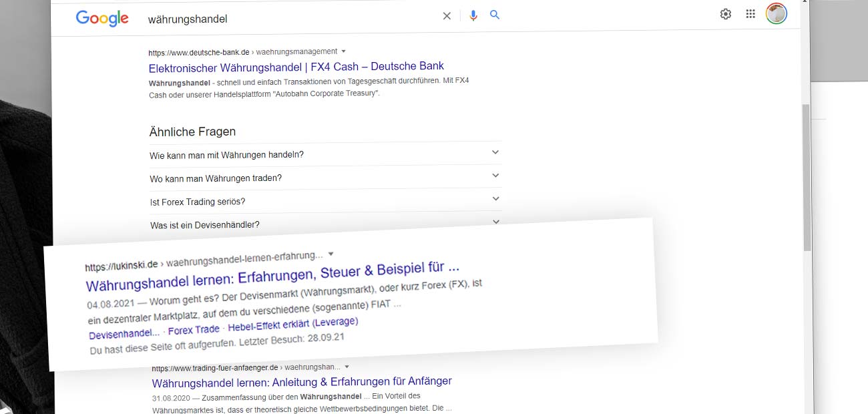Submit search with magnifying glass icon

(x=495, y=15)
